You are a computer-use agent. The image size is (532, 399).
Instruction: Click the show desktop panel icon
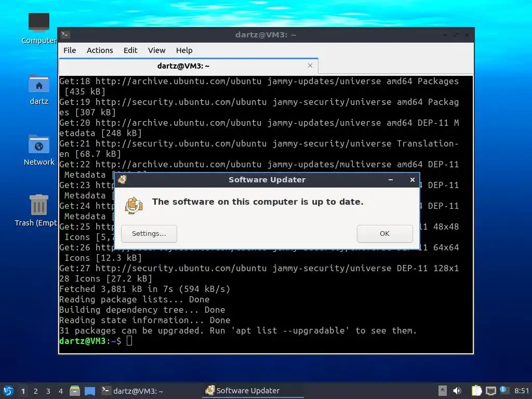click(x=90, y=391)
